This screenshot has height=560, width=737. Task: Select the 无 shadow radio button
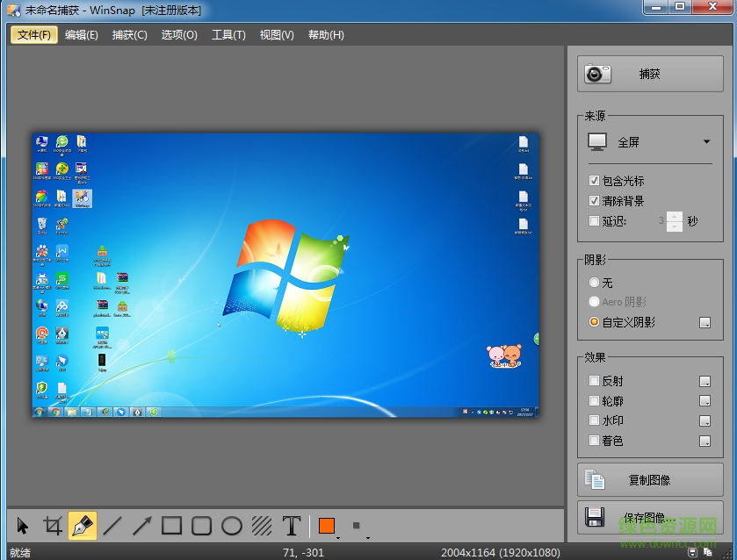pos(595,283)
